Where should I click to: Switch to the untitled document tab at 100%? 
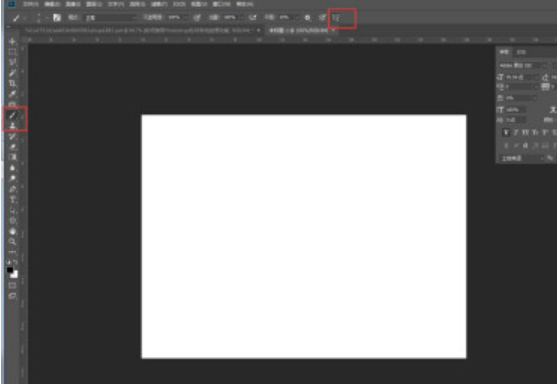tap(301, 31)
